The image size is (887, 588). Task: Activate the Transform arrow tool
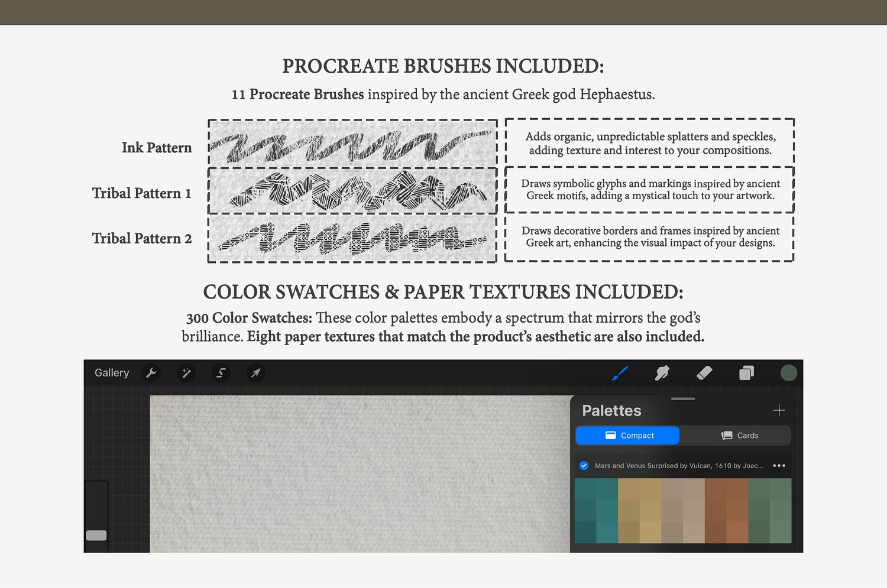pos(255,373)
